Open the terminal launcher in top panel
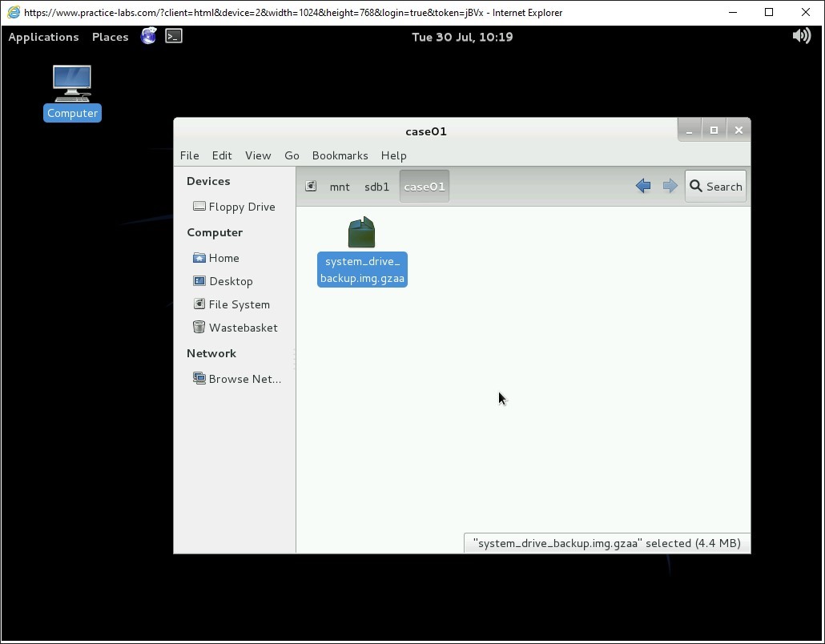Image resolution: width=825 pixels, height=644 pixels. 174,36
